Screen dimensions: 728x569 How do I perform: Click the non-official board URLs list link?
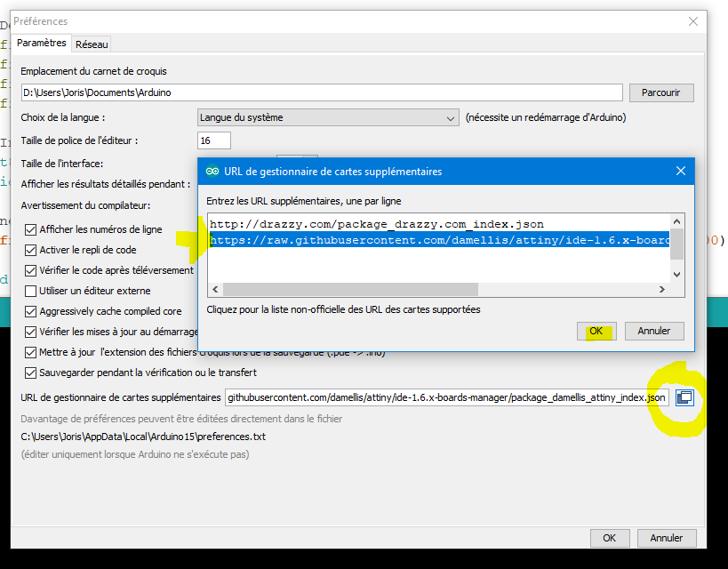pyautogui.click(x=343, y=309)
